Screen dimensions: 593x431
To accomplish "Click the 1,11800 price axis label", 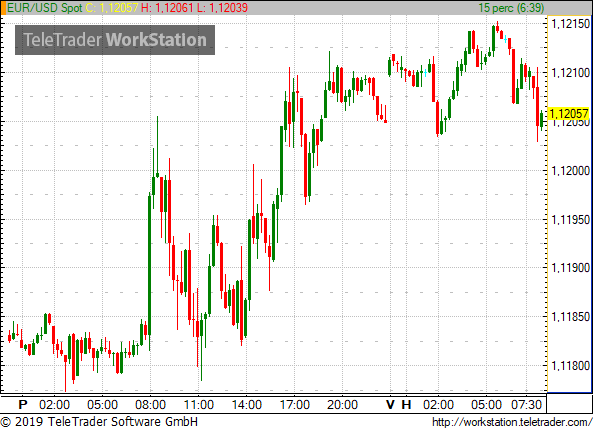I will pyautogui.click(x=571, y=366).
